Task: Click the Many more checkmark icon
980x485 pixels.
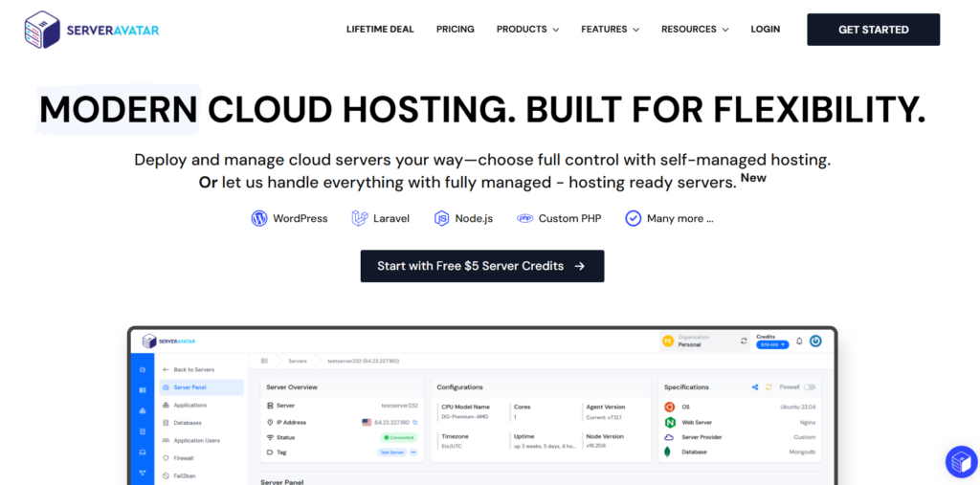Action: point(634,218)
